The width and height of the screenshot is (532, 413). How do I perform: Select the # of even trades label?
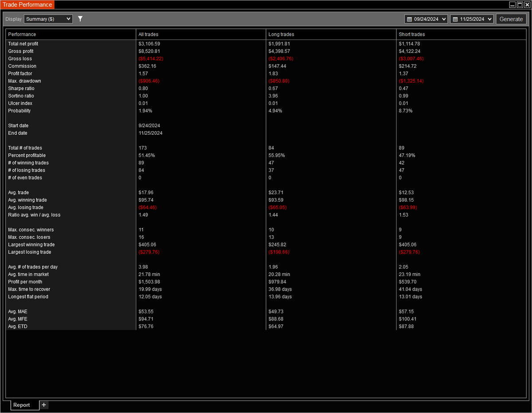pyautogui.click(x=25, y=178)
